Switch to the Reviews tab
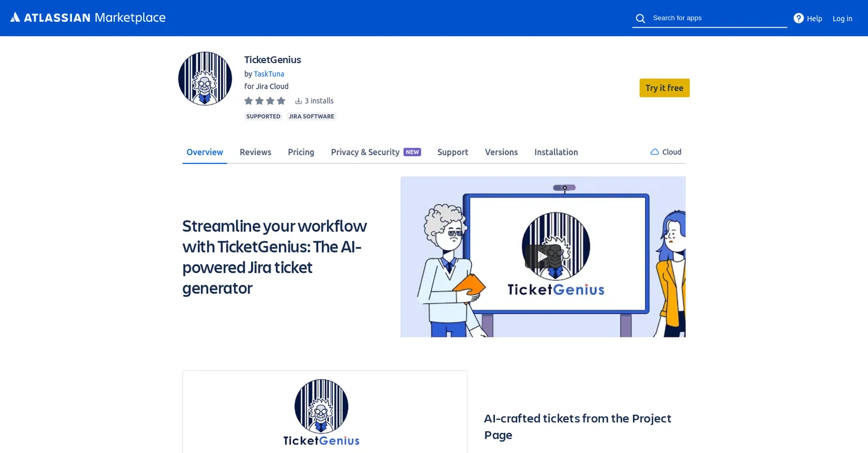 [256, 152]
